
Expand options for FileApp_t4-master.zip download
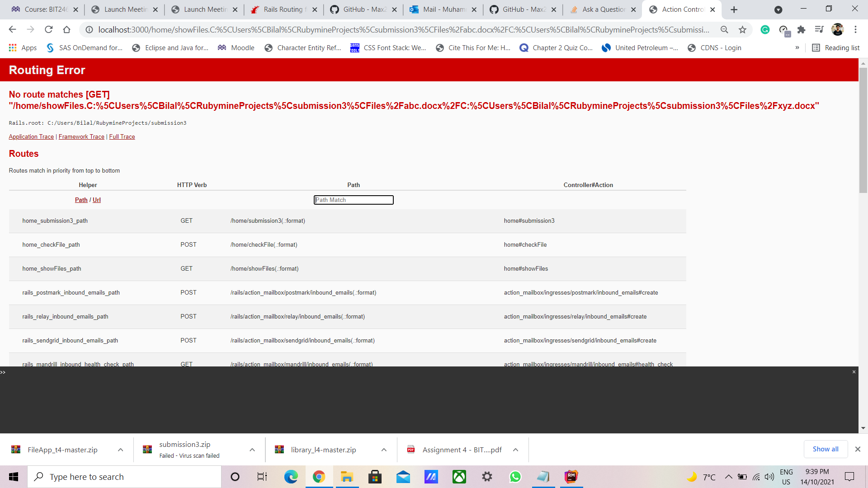[x=120, y=450]
